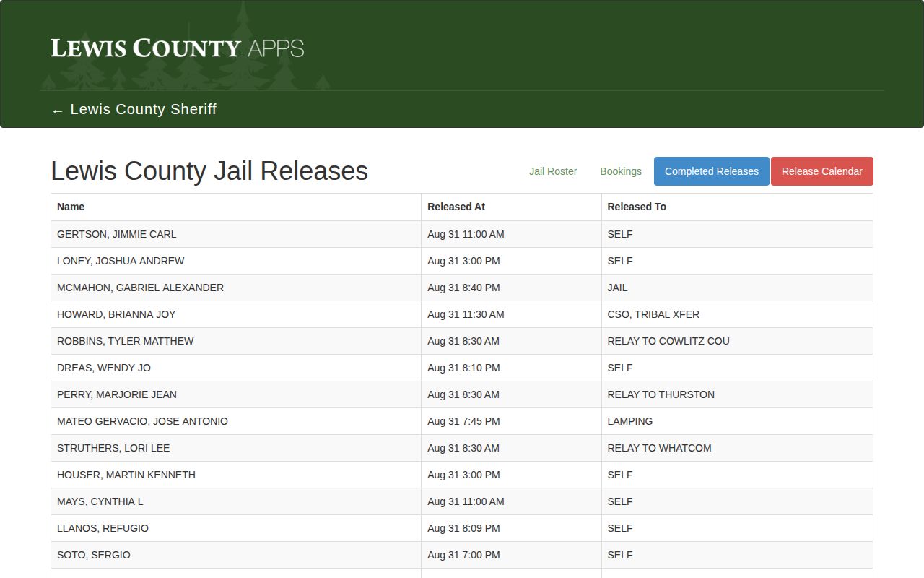Screen dimensions: 924x578
Task: Click the Aug 31 11:30 AM release time
Action: coord(466,314)
